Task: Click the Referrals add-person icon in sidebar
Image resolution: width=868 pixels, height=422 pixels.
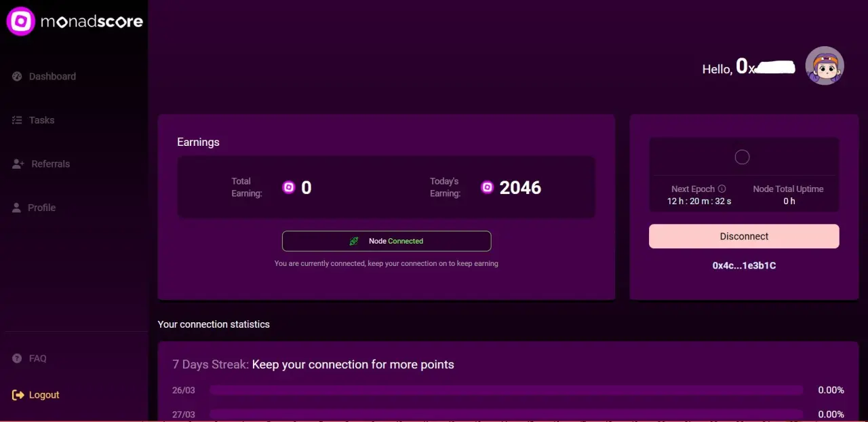Action: pos(18,164)
